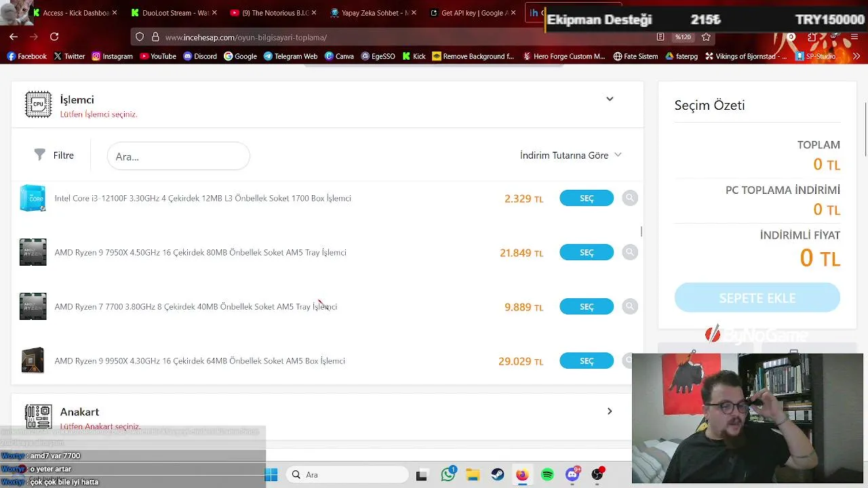
Task: Click price 9.889 TL
Action: tap(524, 307)
